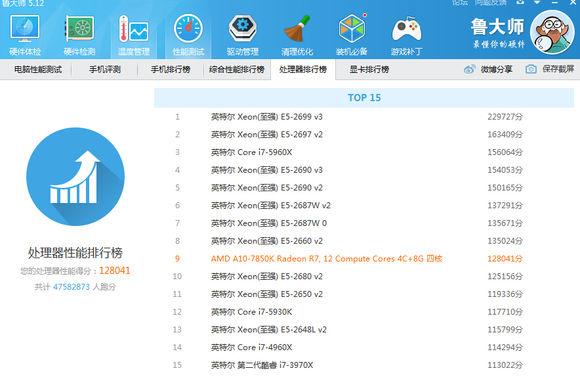580x383 pixels.
Task: Click the 113022分 score value
Action: (505, 365)
